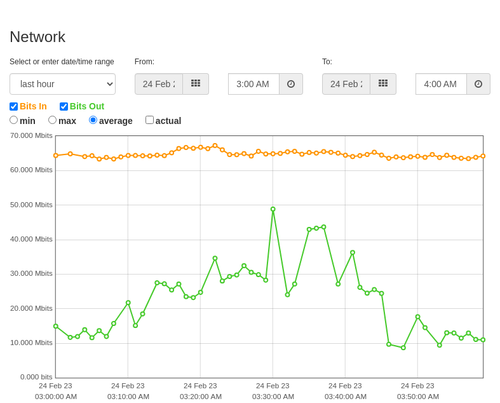This screenshot has width=500, height=403.
Task: Click the 'From:' label
Action: click(144, 62)
